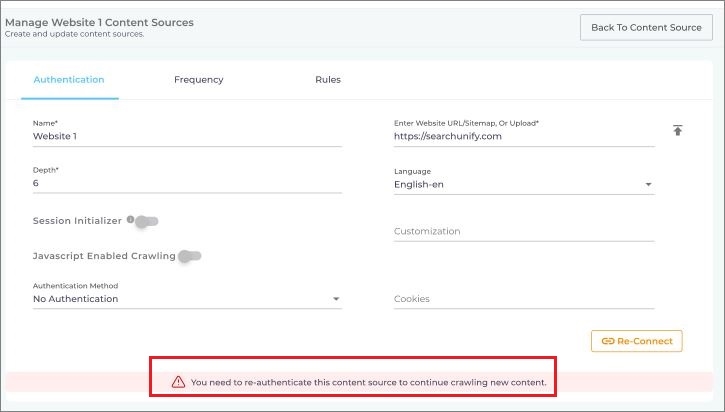Screen dimensions: 725x412
Task: Focus the Website URL/Sitemap field
Action: pyautogui.click(x=523, y=136)
